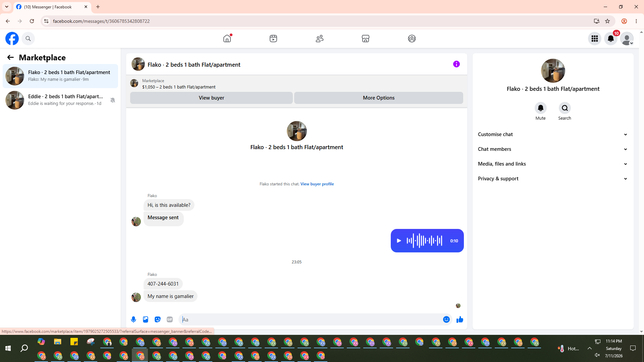Viewport: 644px width, 362px height.
Task: Click the chat header avatar
Action: [x=138, y=64]
